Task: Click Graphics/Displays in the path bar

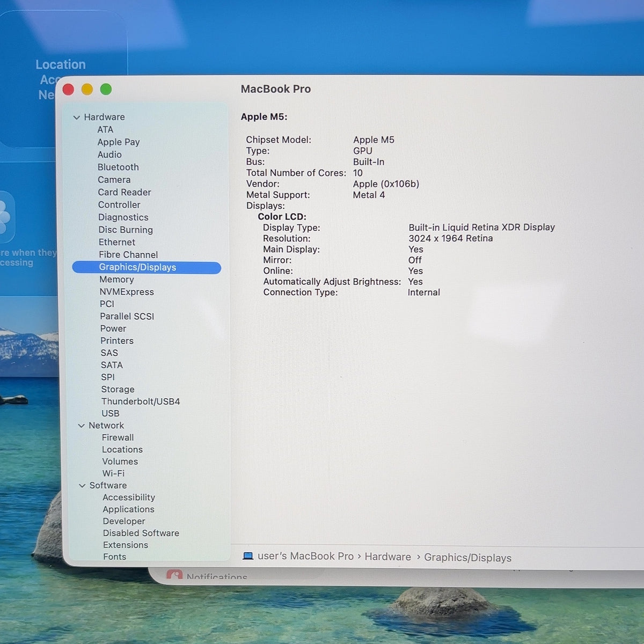Action: (x=467, y=558)
